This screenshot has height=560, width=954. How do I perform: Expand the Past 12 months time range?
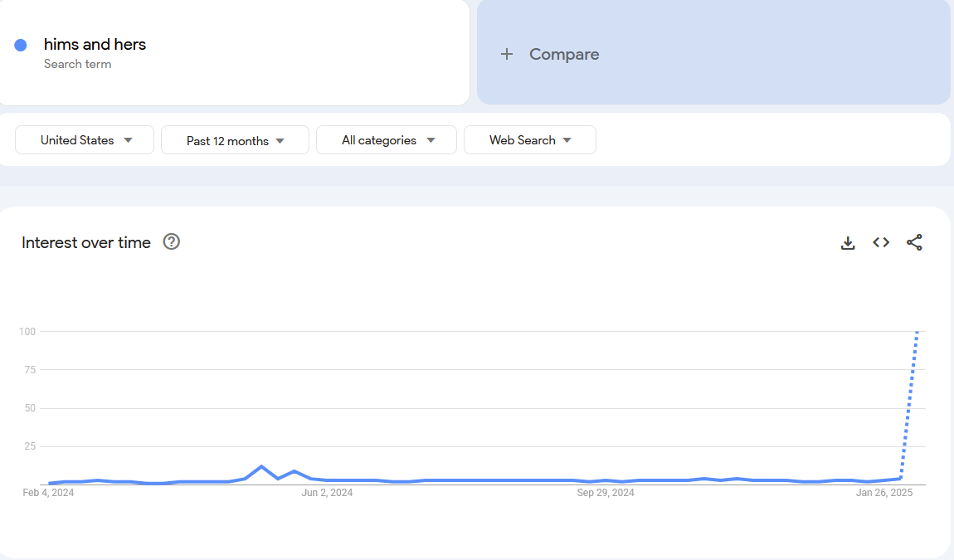(235, 141)
